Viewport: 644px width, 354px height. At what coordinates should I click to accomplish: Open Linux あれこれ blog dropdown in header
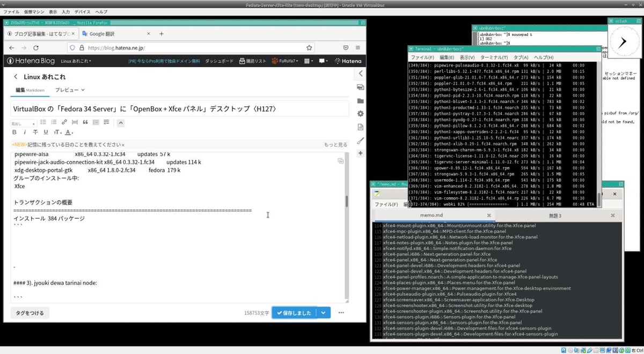pyautogui.click(x=76, y=61)
